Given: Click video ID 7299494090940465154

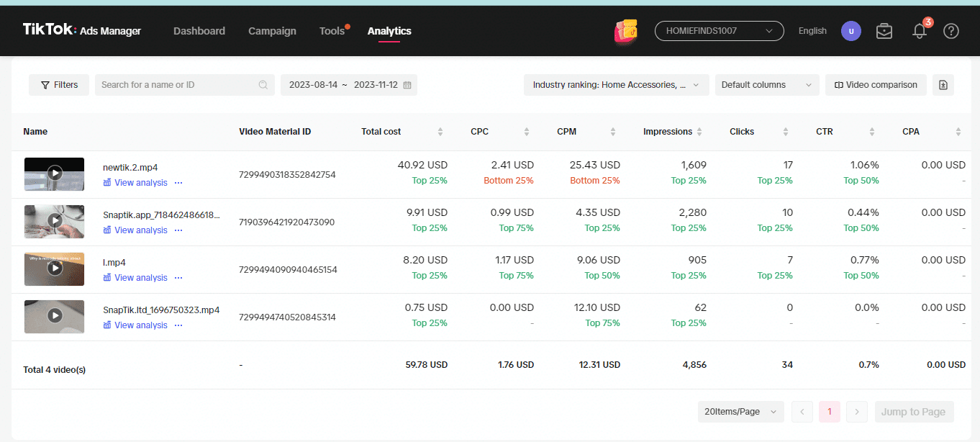Looking at the screenshot, I should tap(288, 270).
